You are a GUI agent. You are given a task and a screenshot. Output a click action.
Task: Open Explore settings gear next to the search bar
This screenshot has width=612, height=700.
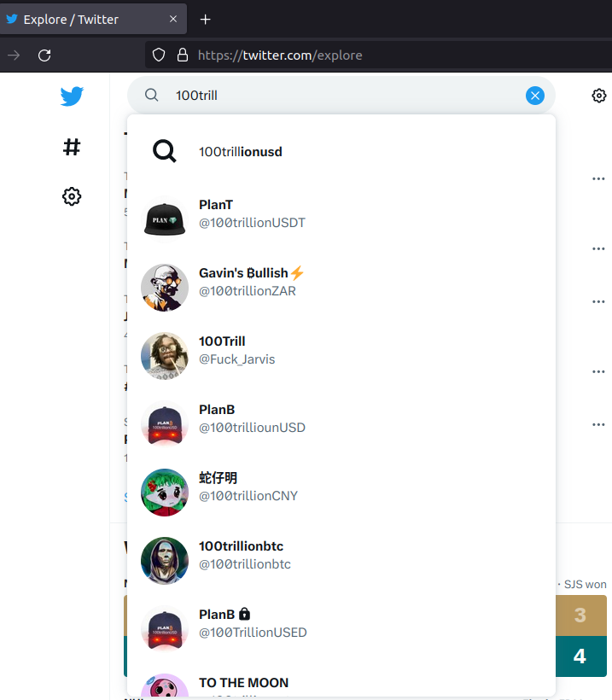598,96
